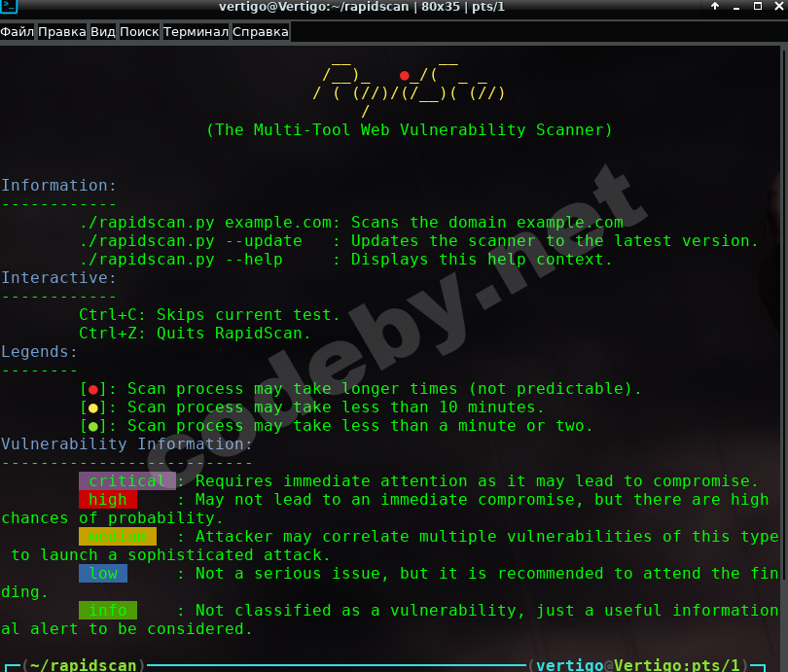Minimize the terminal window
The height and width of the screenshot is (672, 788).
tap(736, 7)
